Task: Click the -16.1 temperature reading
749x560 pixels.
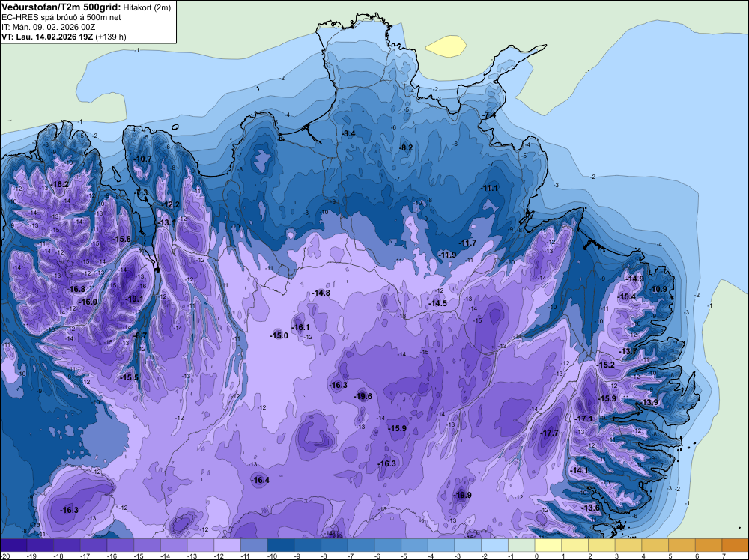Action: [300, 327]
